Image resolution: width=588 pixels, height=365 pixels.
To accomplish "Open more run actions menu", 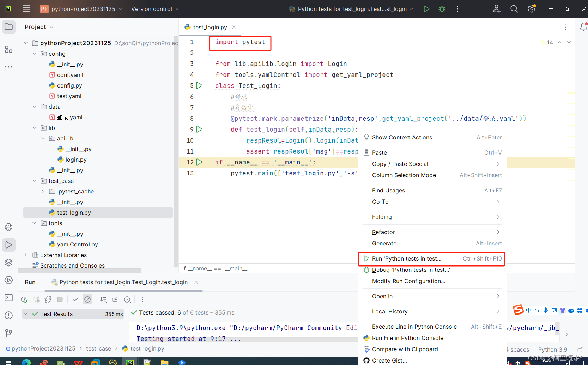I will (457, 9).
